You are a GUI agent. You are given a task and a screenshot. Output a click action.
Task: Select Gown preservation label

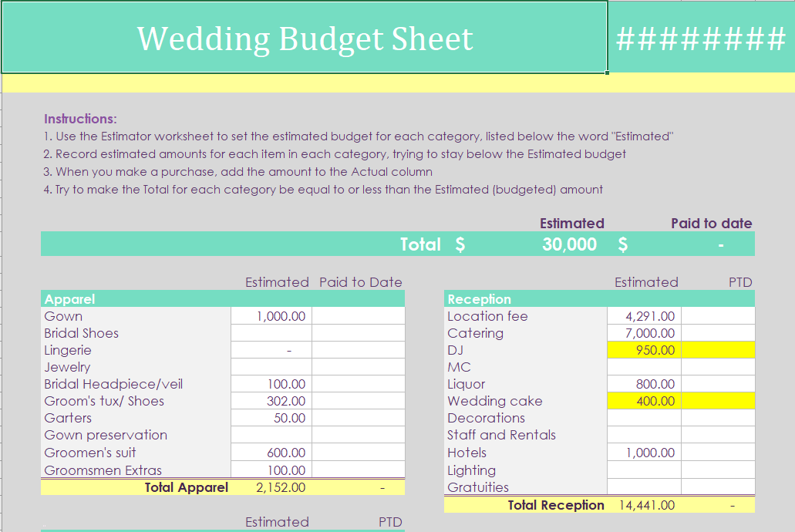tap(106, 435)
